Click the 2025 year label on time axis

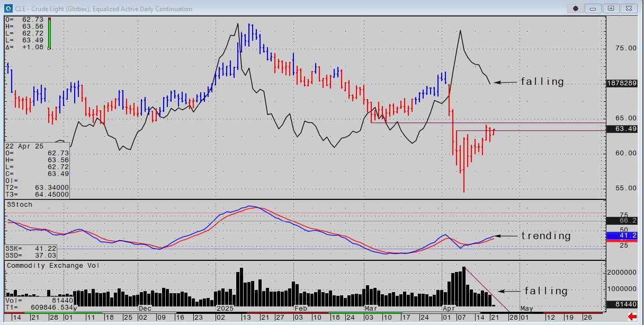tap(226, 308)
